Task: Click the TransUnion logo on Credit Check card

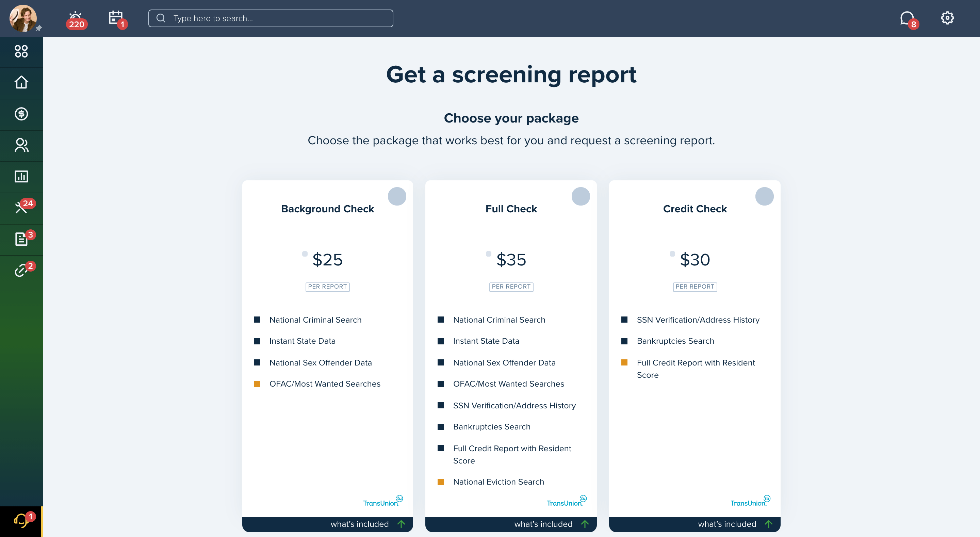Action: point(750,501)
